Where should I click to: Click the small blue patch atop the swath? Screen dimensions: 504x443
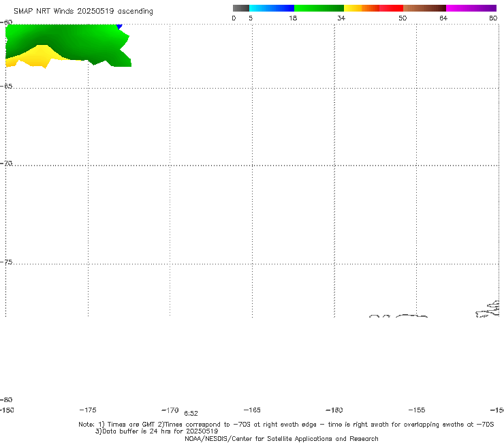tap(119, 27)
